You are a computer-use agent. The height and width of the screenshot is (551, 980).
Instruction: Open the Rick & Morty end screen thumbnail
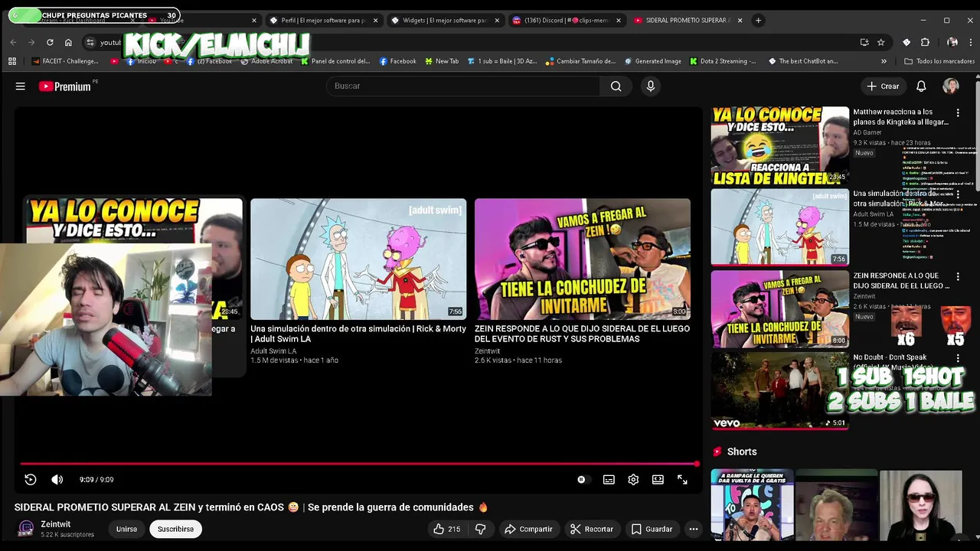[x=358, y=259]
